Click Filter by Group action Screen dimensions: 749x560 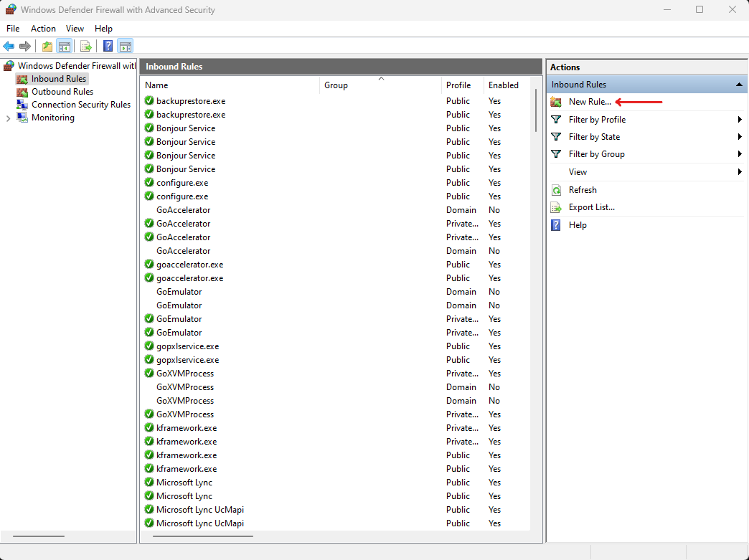597,154
